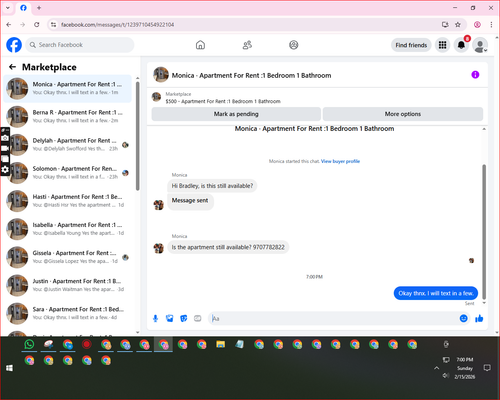This screenshot has height=400, width=500.
Task: Open Gissela apartment conversation
Action: coord(67,257)
